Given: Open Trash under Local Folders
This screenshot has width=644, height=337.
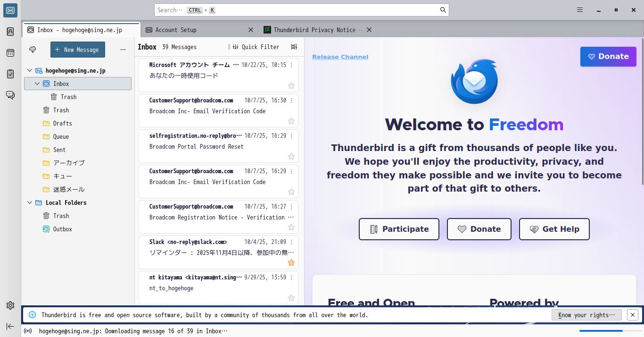Looking at the screenshot, I should pyautogui.click(x=78, y=216).
